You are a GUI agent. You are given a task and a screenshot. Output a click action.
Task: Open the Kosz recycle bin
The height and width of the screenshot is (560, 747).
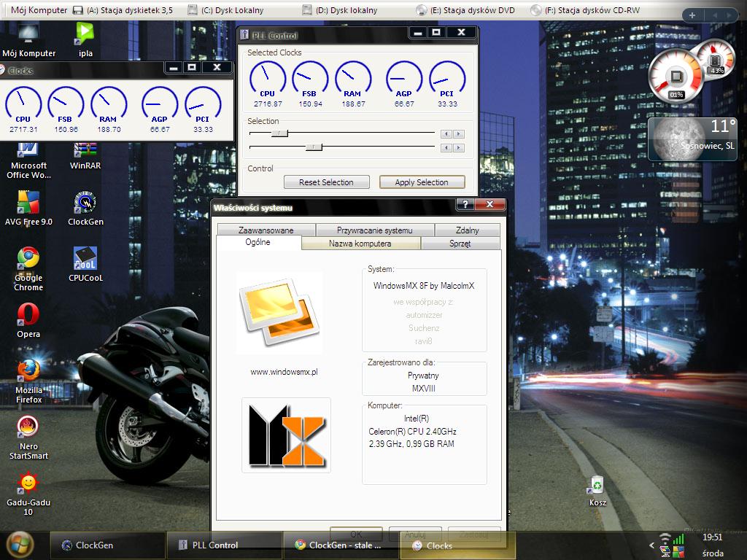coord(597,491)
